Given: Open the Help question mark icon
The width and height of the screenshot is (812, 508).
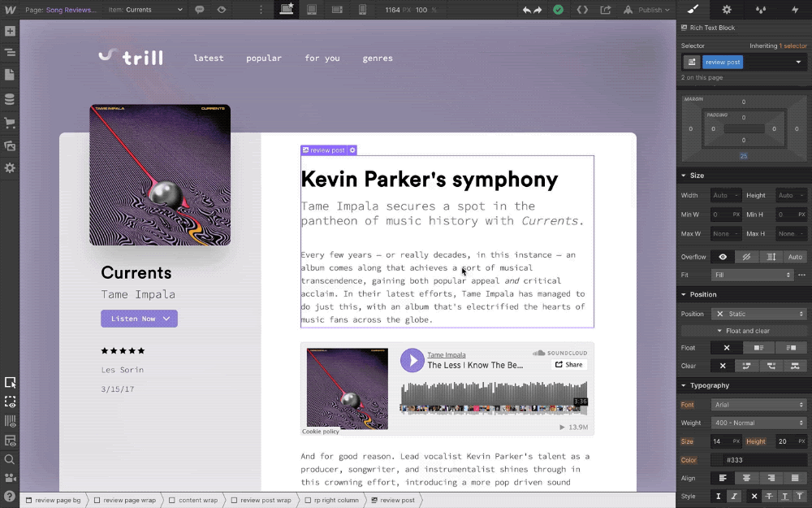Looking at the screenshot, I should coord(10,496).
